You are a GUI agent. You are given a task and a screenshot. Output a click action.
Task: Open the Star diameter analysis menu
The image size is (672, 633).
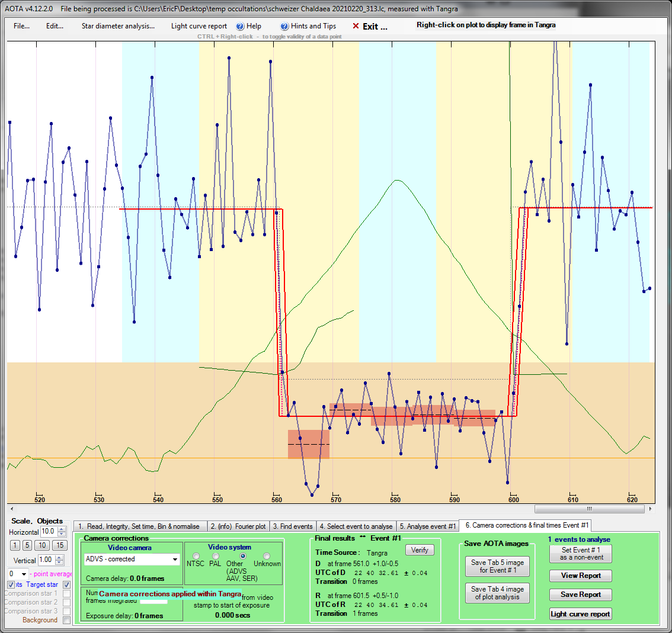pos(118,26)
